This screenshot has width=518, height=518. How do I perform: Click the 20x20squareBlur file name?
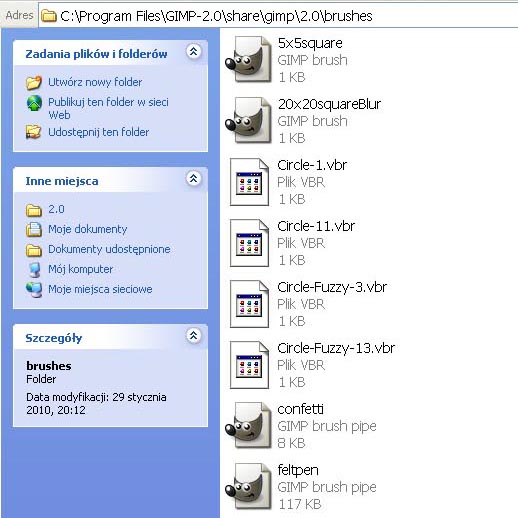pos(329,104)
